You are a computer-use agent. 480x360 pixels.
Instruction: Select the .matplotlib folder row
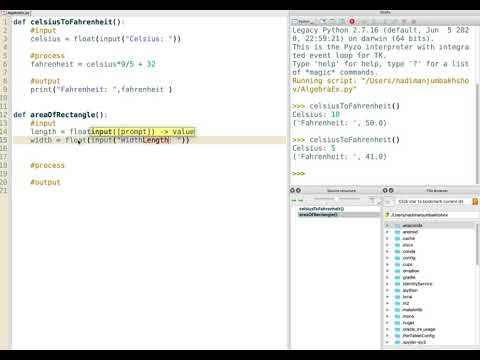pos(429,310)
